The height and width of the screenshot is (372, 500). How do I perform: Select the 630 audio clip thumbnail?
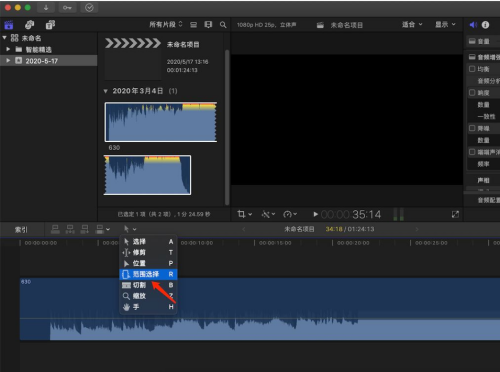[x=161, y=122]
